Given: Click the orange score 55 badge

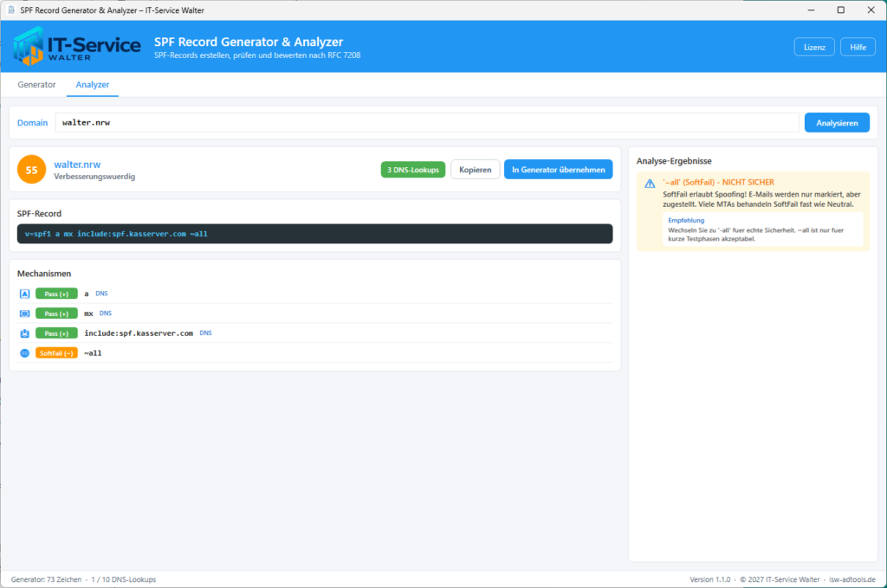Looking at the screenshot, I should (x=32, y=170).
